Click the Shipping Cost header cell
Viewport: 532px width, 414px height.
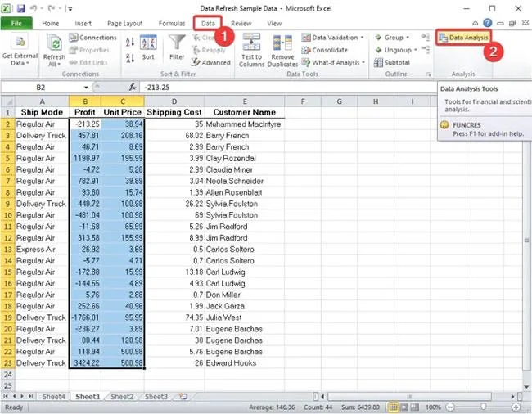pos(174,112)
